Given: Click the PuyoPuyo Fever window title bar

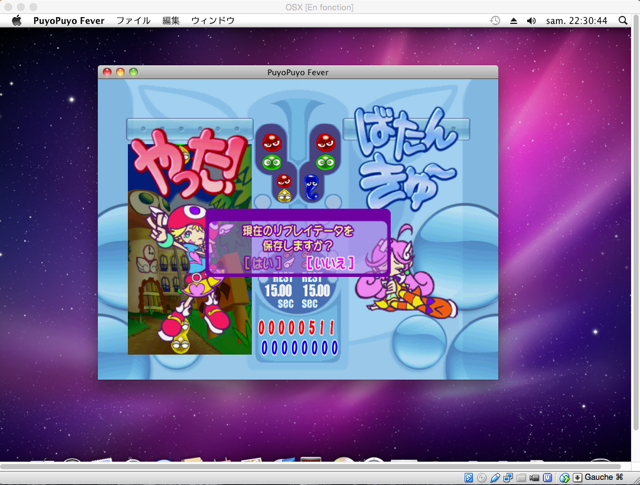Looking at the screenshot, I should point(298,72).
